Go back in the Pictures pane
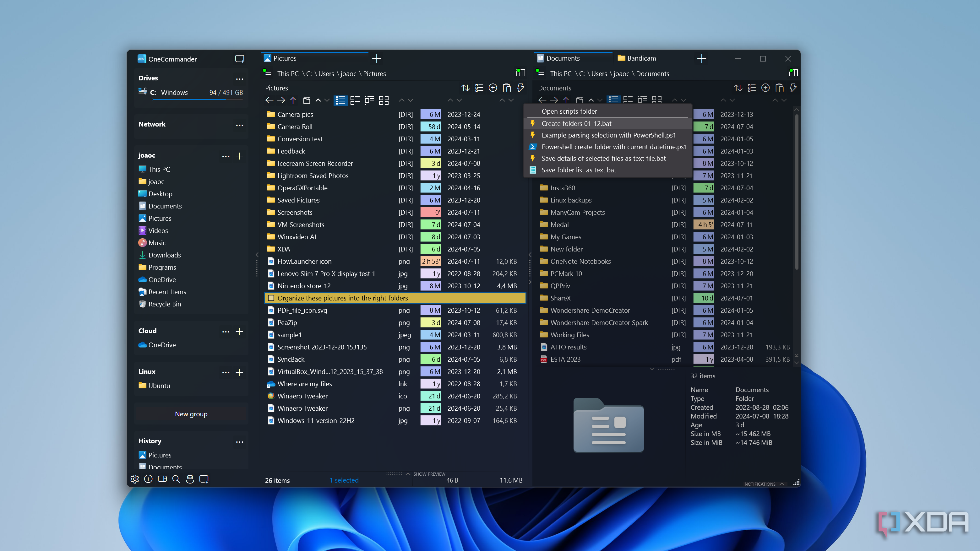 [x=269, y=100]
